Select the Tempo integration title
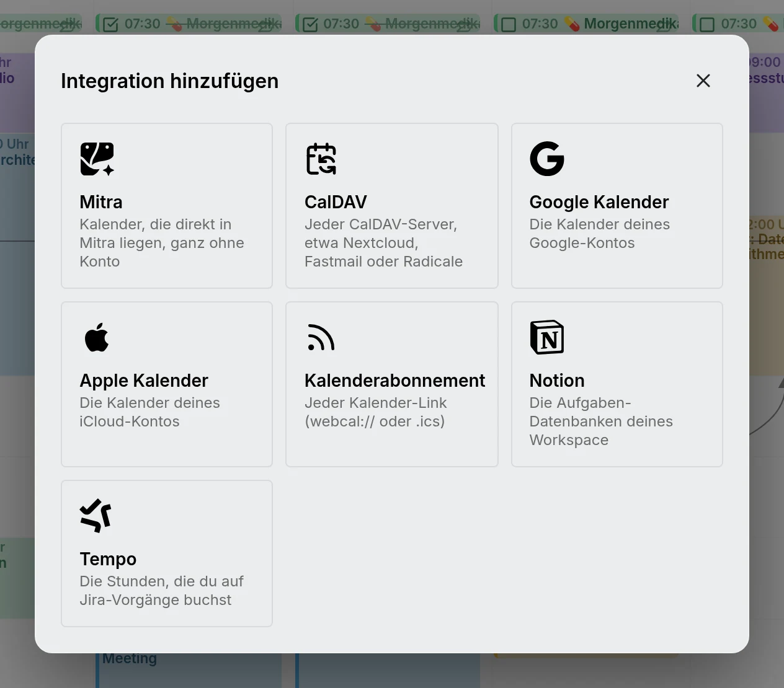The image size is (784, 688). 108,559
